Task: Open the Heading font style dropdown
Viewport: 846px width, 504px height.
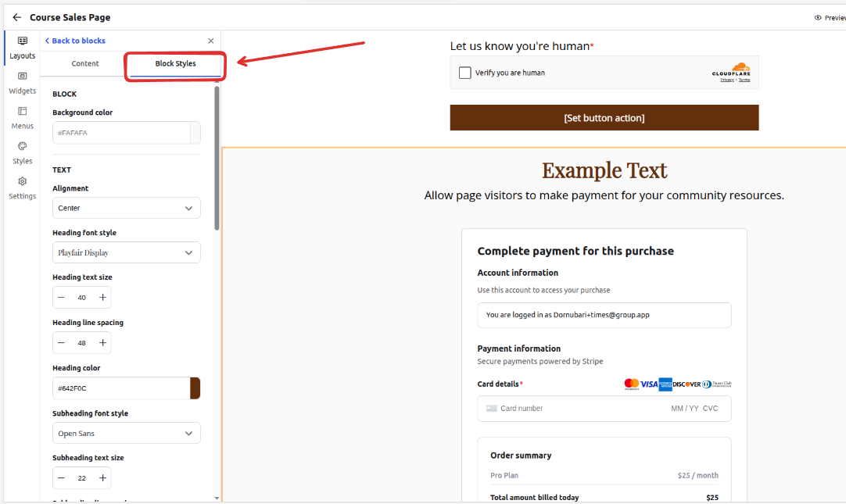Action: coord(126,253)
